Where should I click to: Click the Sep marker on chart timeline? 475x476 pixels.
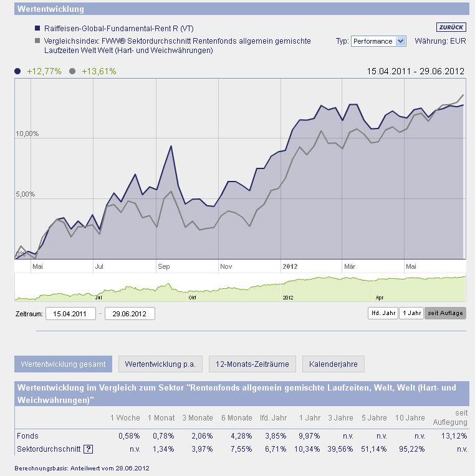point(164,266)
